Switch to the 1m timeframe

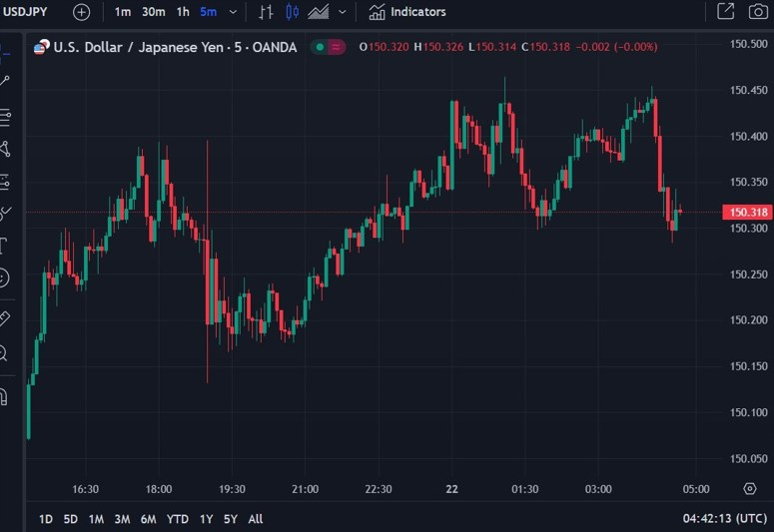123,12
